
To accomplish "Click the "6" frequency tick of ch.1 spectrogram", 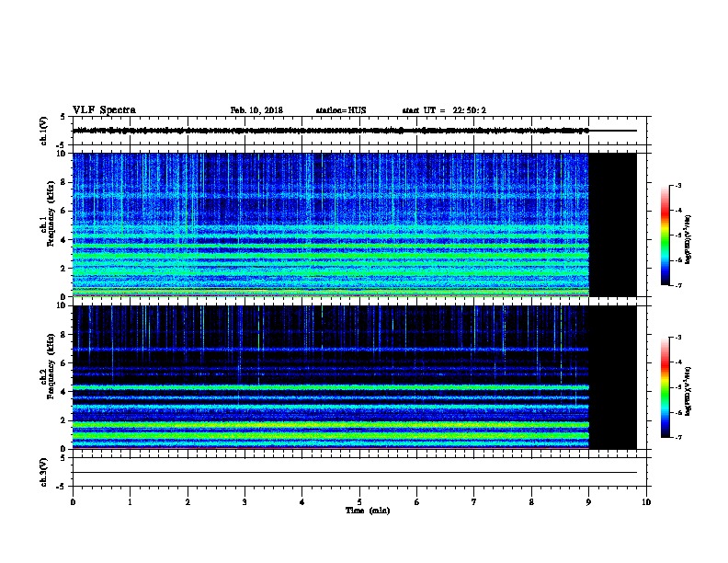I will (64, 211).
